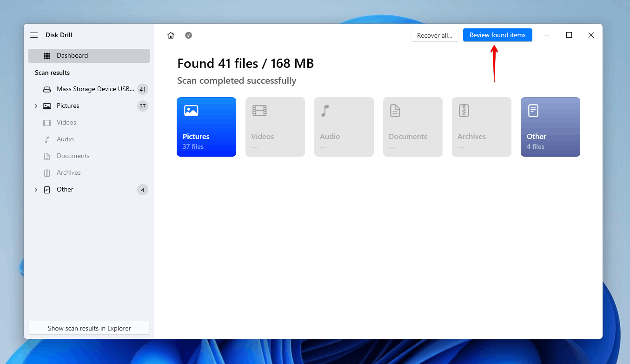Maximize the Disk Drill window

click(x=569, y=35)
